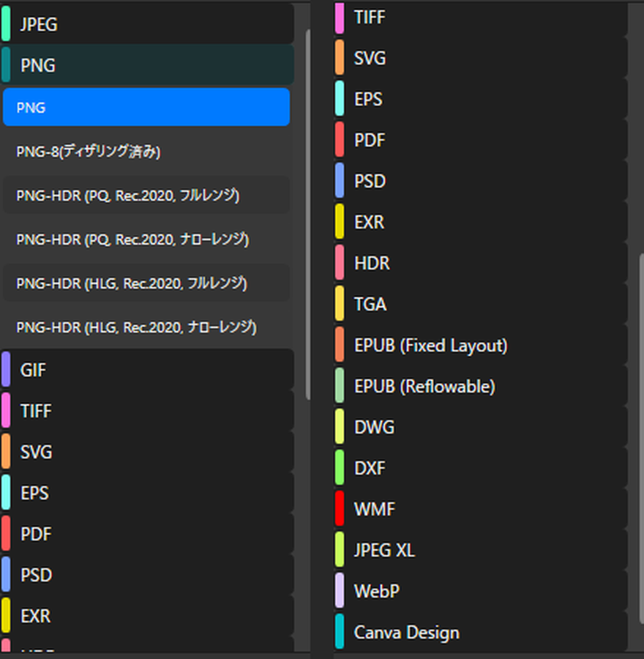
Task: Pick PNG-HDR (HLG, Rec.2020, ナローレンジ) preset
Action: click(x=146, y=327)
